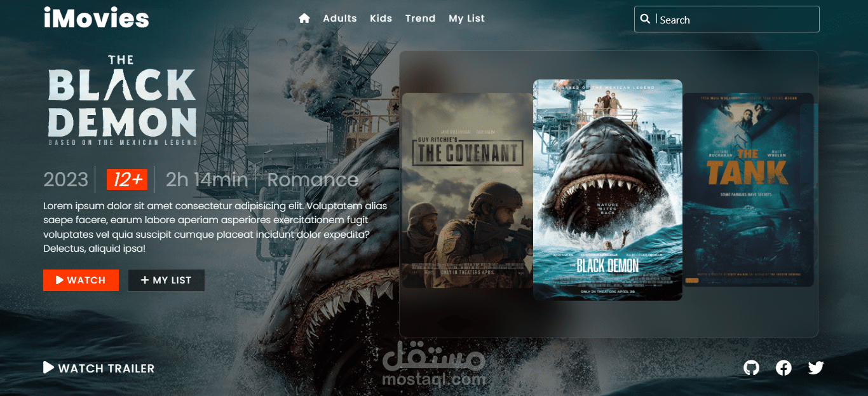
Task: Select The Tank poster card
Action: coord(748,189)
